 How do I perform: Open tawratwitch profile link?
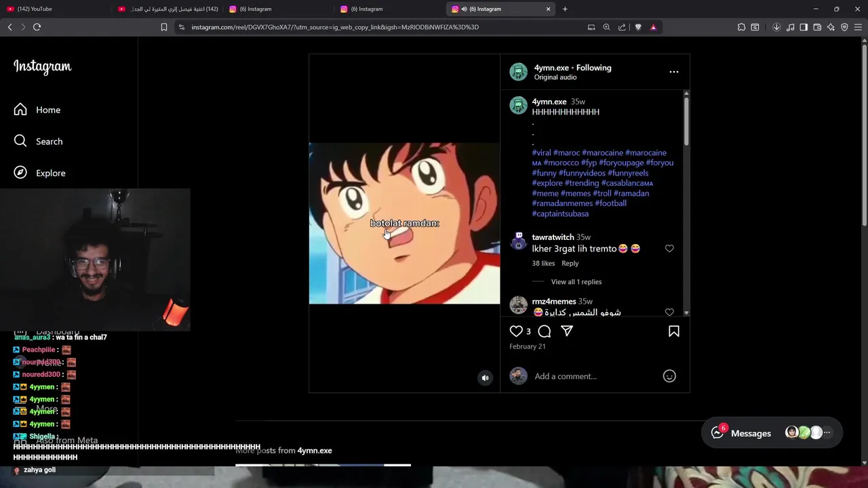pyautogui.click(x=553, y=237)
